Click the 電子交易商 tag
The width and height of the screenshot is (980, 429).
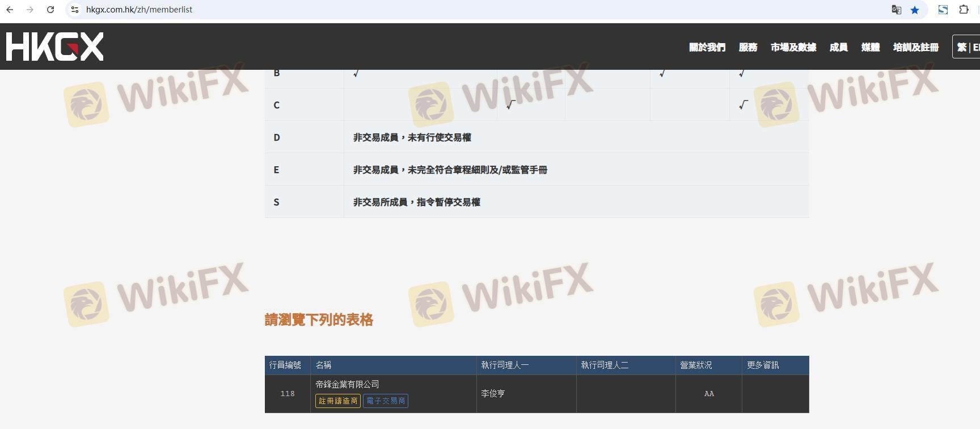click(386, 401)
